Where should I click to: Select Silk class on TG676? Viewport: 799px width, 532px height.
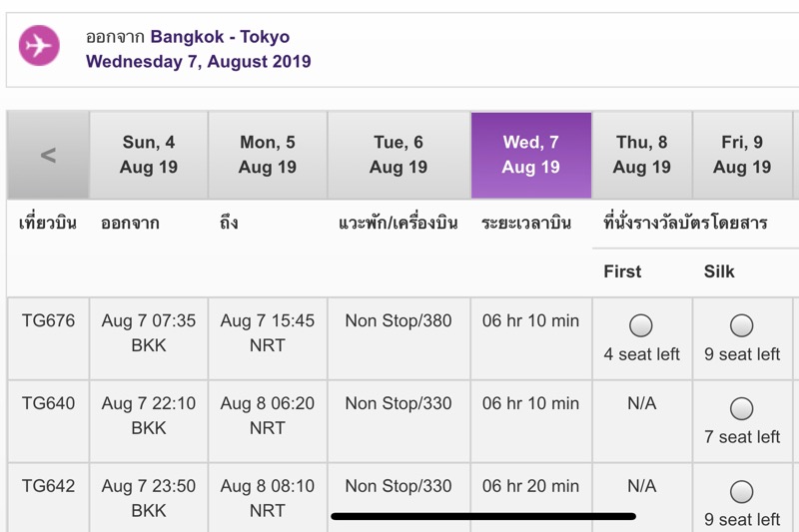coord(741,325)
